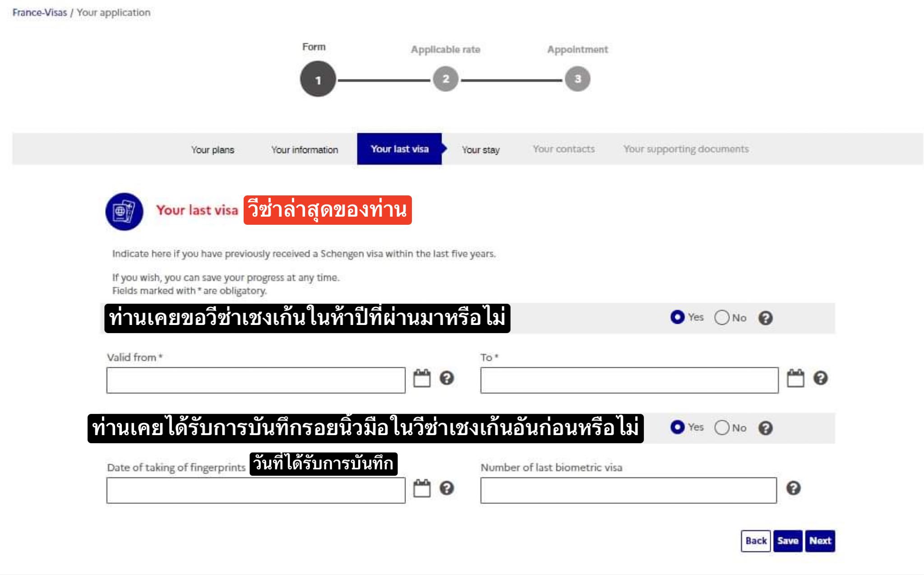Open calendar picker for fingerprints date
Screen dimensions: 924x575
[422, 488]
